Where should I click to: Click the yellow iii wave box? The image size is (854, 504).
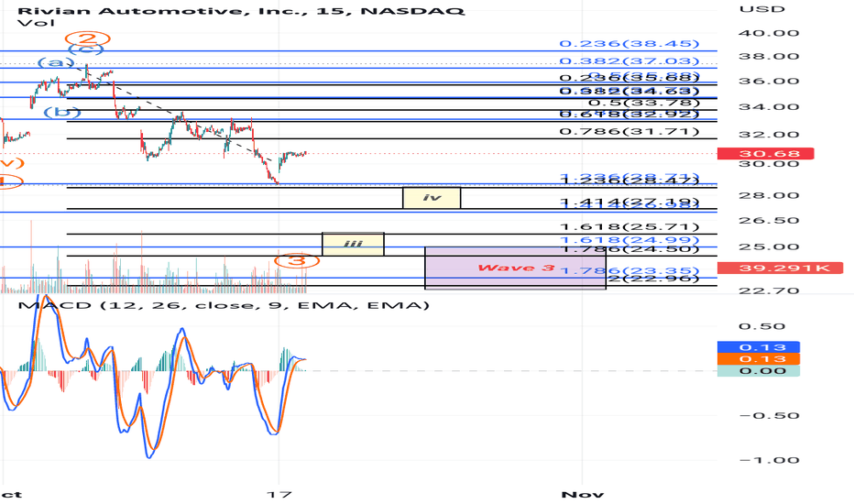[x=353, y=244]
